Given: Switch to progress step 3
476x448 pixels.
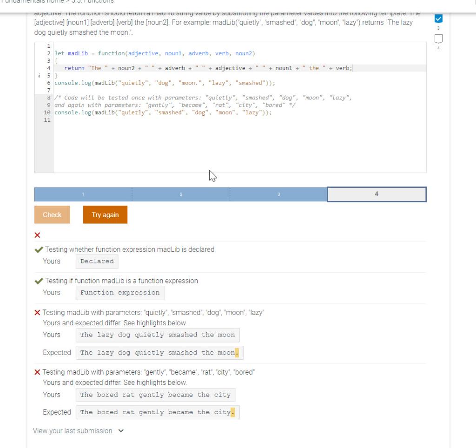Looking at the screenshot, I should click(278, 194).
